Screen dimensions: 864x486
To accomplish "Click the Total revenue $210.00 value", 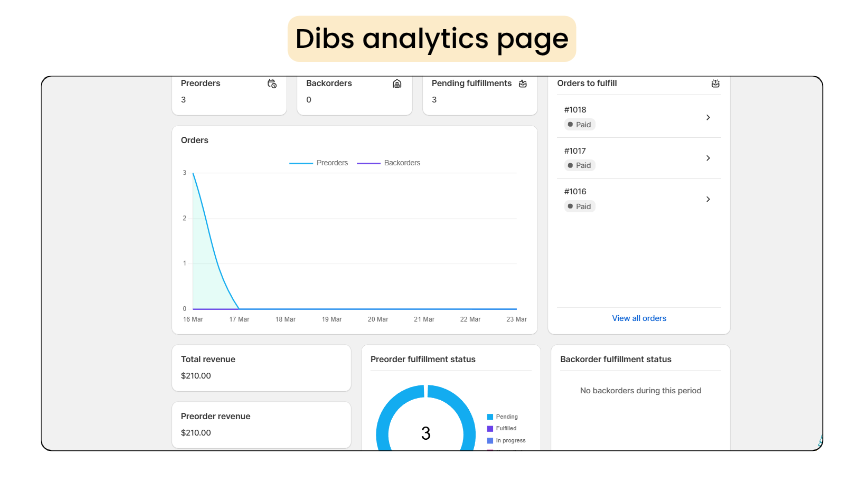I will (196, 376).
